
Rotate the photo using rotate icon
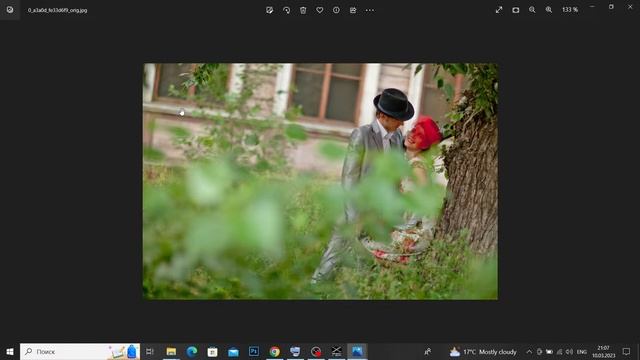point(287,10)
